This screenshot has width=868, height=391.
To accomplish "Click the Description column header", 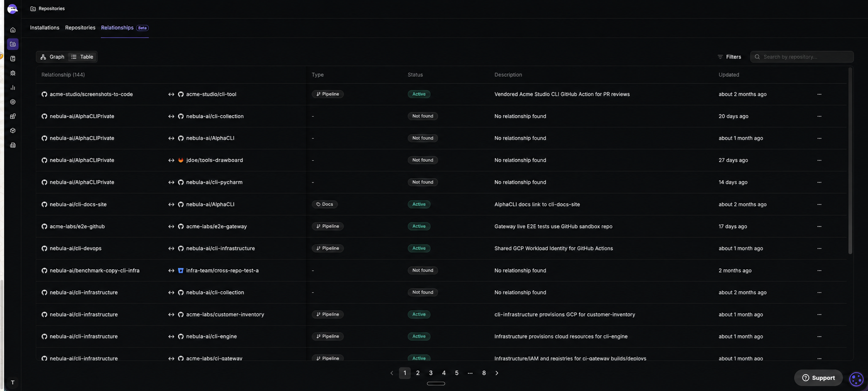I will 508,75.
